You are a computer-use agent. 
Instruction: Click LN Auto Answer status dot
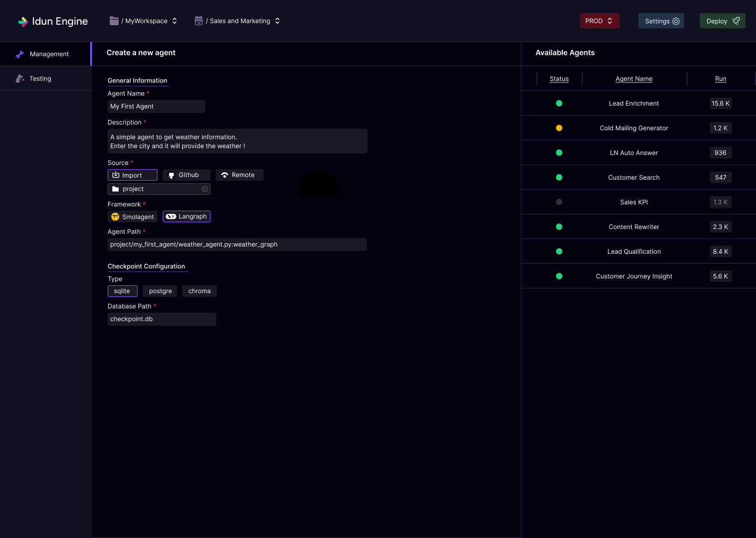559,153
